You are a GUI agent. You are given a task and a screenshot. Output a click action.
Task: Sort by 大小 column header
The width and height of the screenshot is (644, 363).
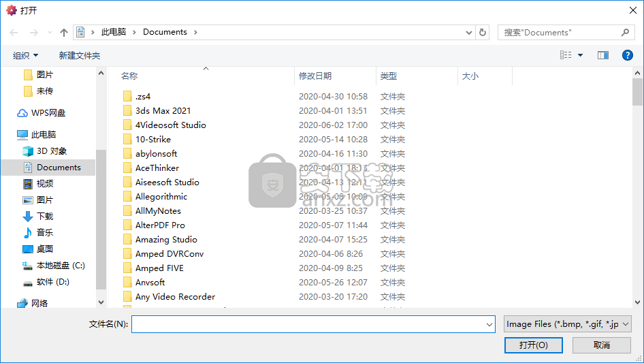coord(470,76)
